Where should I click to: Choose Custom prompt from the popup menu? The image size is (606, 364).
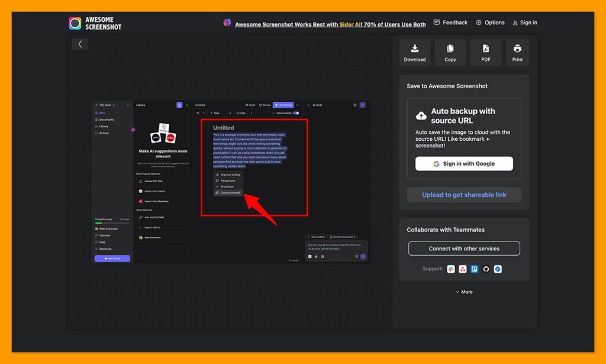click(228, 192)
